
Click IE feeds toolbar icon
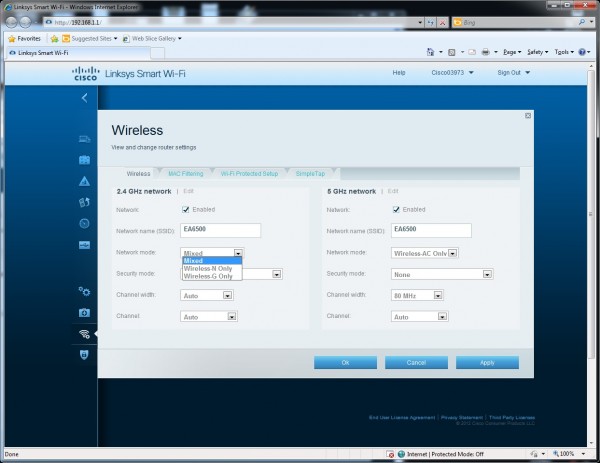coord(452,52)
